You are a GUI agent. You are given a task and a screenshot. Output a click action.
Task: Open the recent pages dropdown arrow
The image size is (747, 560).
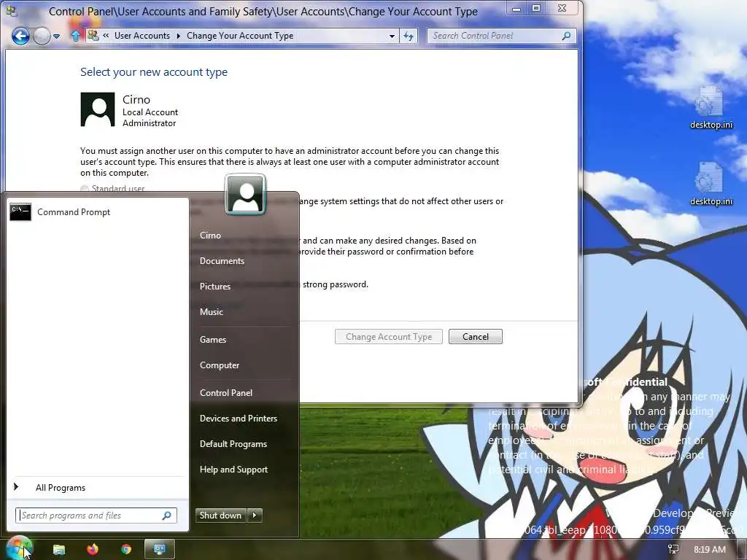click(57, 36)
